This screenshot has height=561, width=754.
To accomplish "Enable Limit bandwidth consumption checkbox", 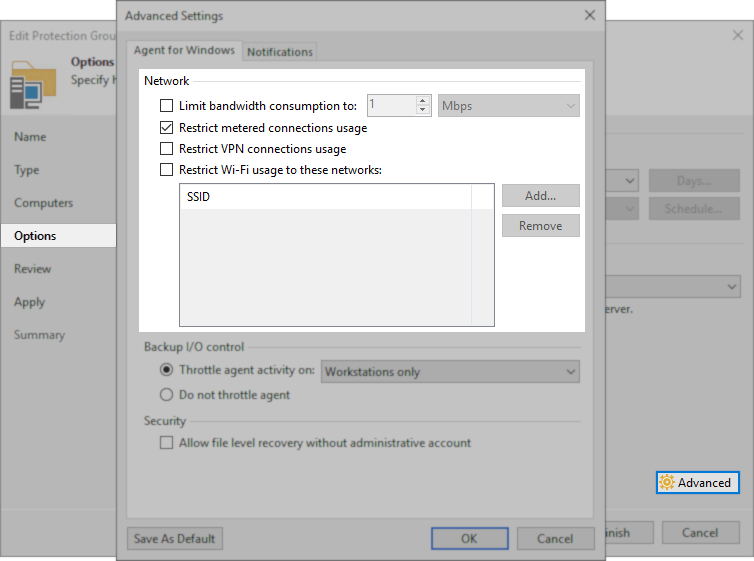I will click(x=166, y=106).
